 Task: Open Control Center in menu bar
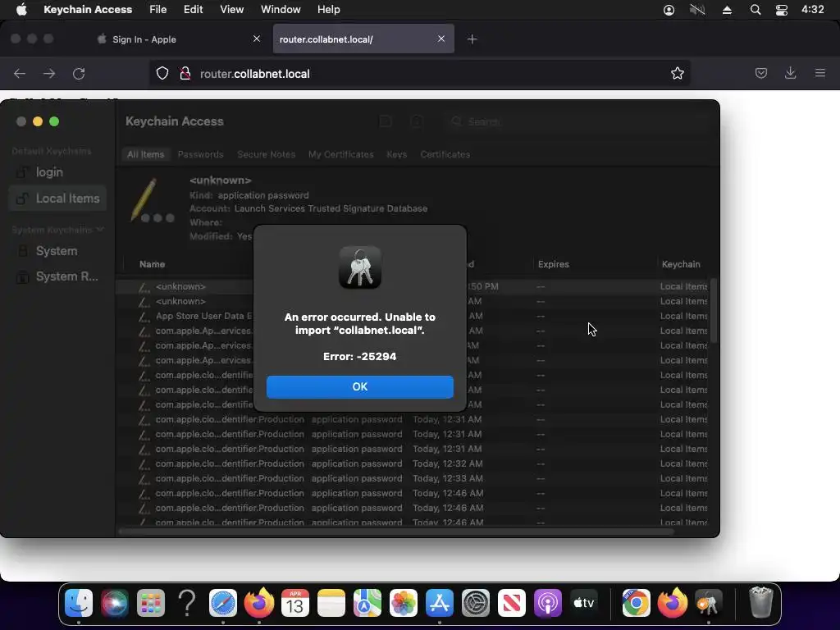[x=782, y=10]
